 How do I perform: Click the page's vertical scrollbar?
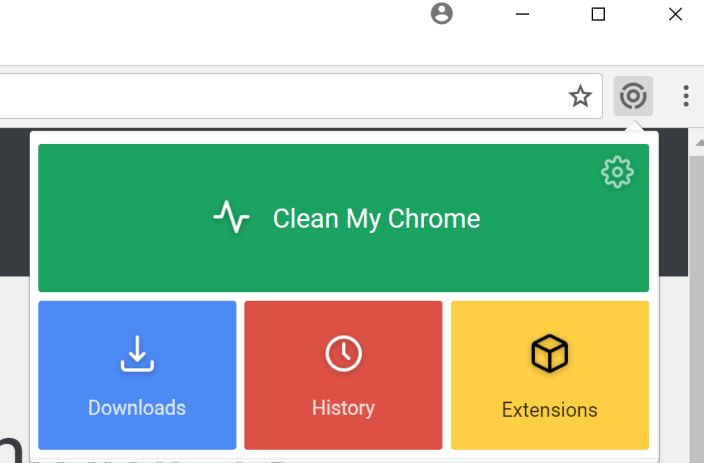click(x=696, y=300)
